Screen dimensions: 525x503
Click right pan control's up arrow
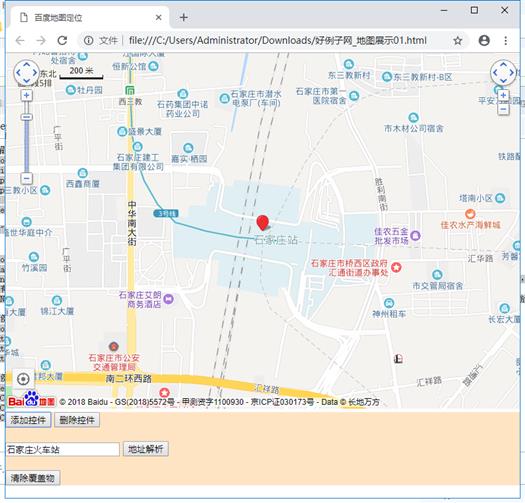point(503,64)
